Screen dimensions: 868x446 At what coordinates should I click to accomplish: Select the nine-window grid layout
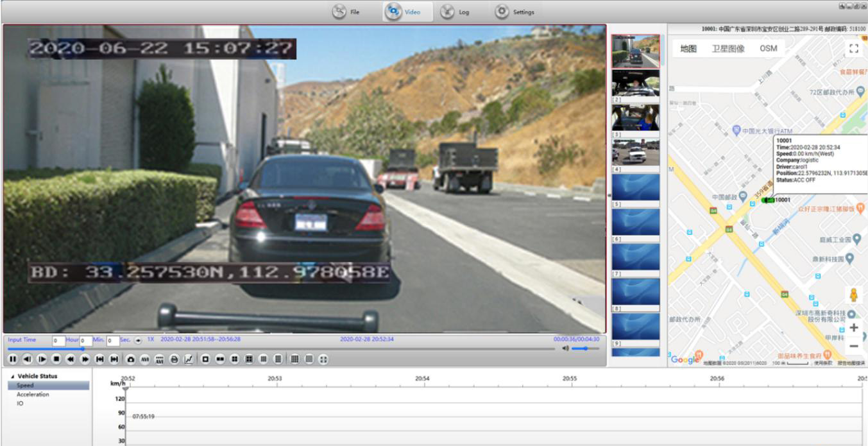[264, 359]
